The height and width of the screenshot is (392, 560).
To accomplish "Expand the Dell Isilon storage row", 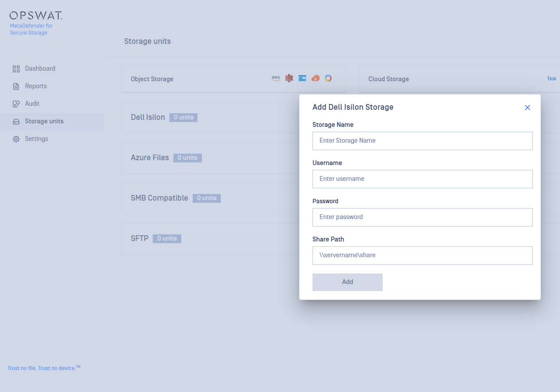I will click(x=210, y=118).
